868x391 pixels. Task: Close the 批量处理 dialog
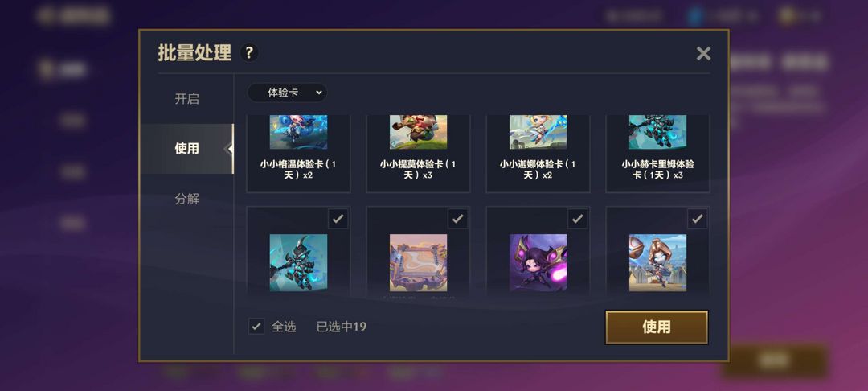click(703, 54)
